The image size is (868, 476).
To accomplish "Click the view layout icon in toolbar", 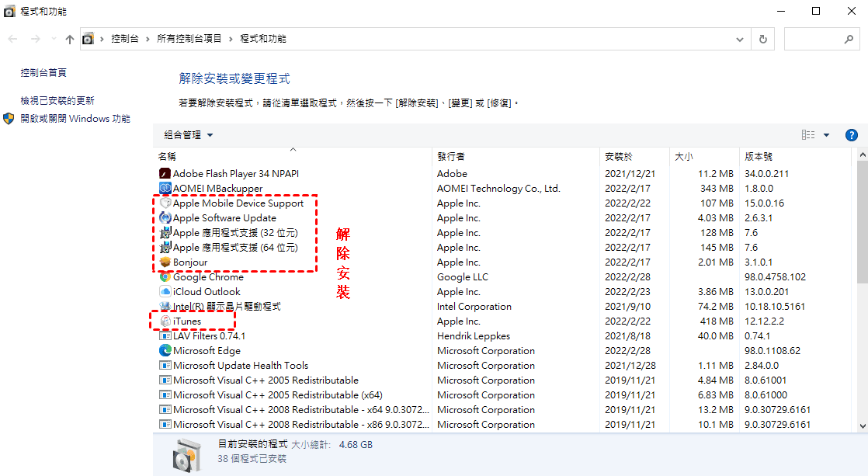I will [808, 135].
